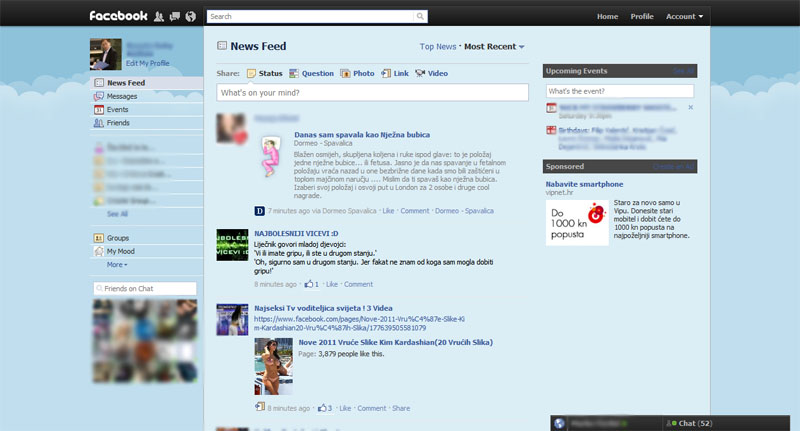Switch to Top News feed
The height and width of the screenshot is (431, 800).
[x=438, y=46]
